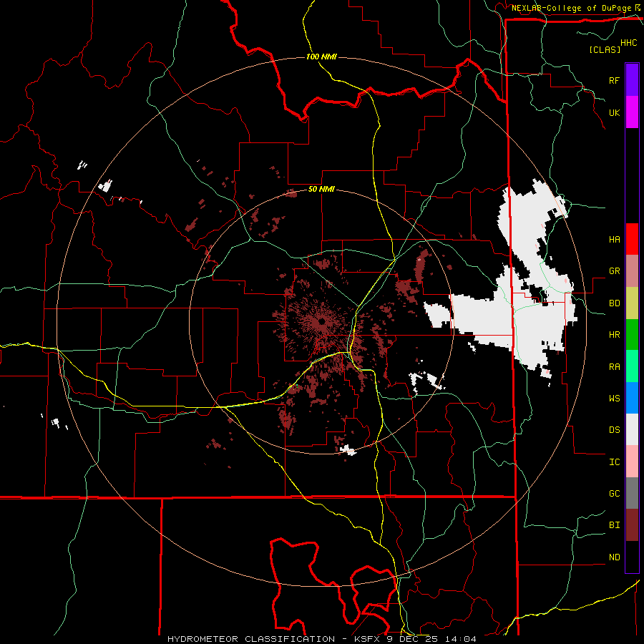Select the WS blue legend swatch
Viewport: 644px width, 644px height.
pyautogui.click(x=632, y=398)
